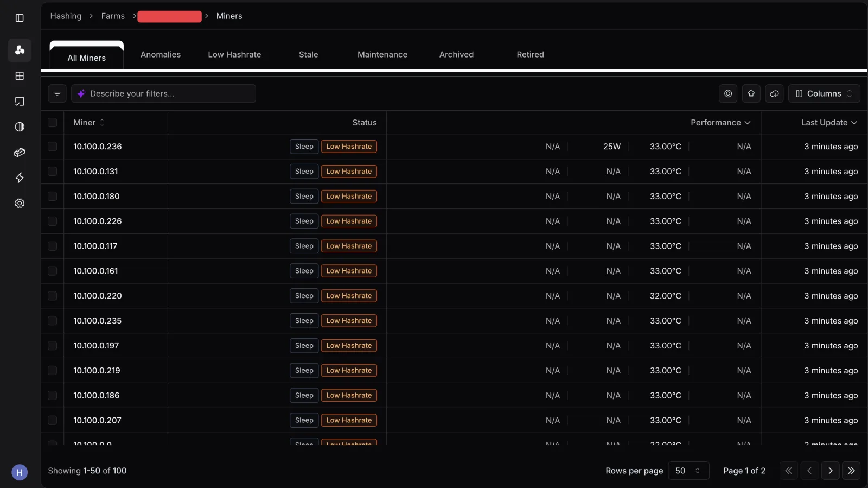Open the lightning bolt sidebar icon

[x=20, y=178]
